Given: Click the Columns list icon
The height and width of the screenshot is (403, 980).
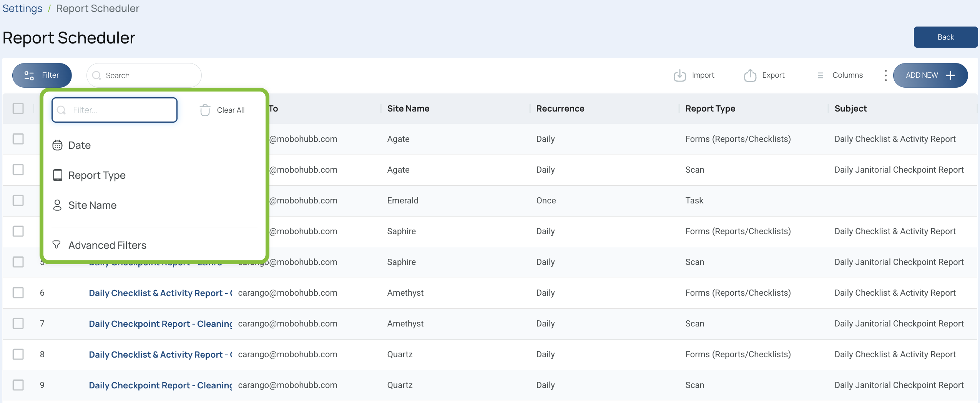Looking at the screenshot, I should tap(821, 75).
